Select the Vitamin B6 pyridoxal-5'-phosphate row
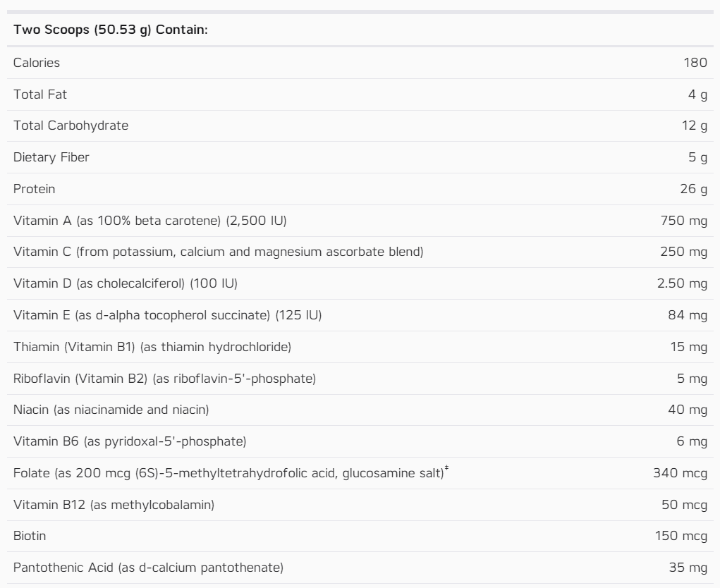This screenshot has height=588, width=720. click(360, 441)
